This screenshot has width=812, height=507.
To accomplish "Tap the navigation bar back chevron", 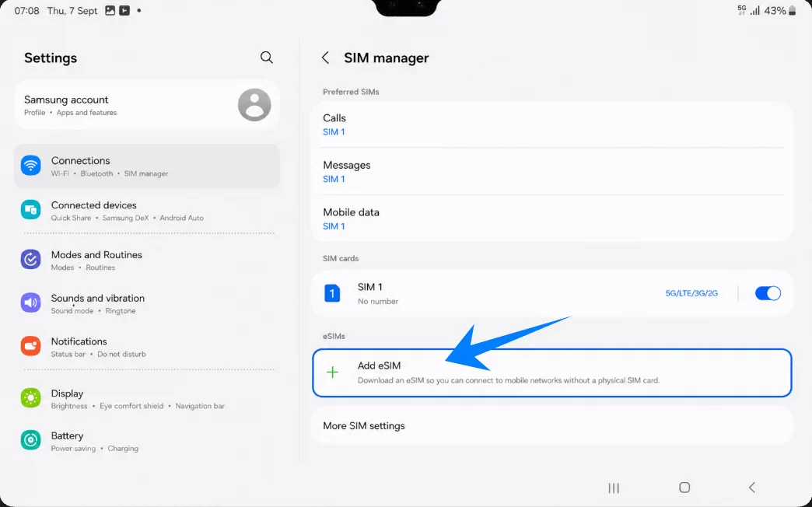I will pos(752,488).
